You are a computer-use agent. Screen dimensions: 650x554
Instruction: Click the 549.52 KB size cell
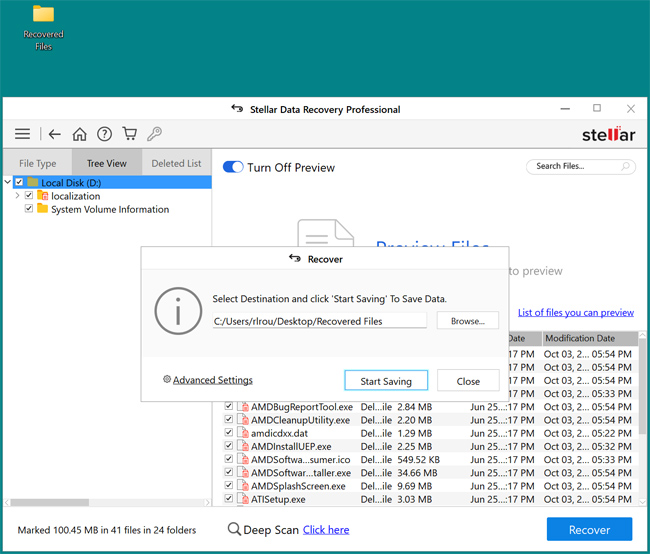pos(418,459)
